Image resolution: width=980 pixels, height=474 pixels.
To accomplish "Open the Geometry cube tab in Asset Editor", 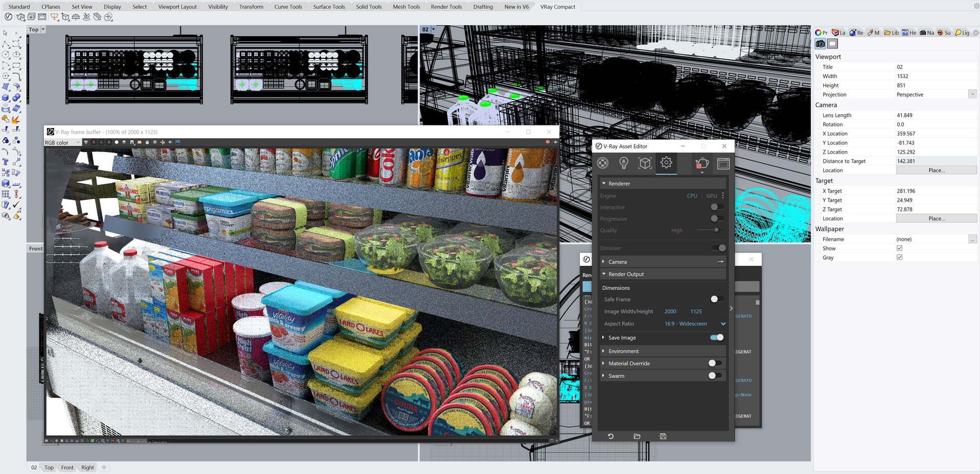I will (x=645, y=163).
